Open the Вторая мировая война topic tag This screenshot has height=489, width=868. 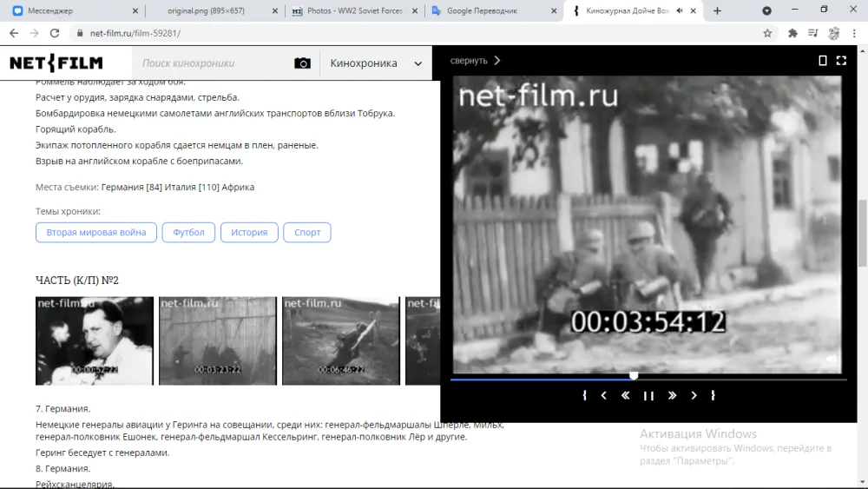96,233
